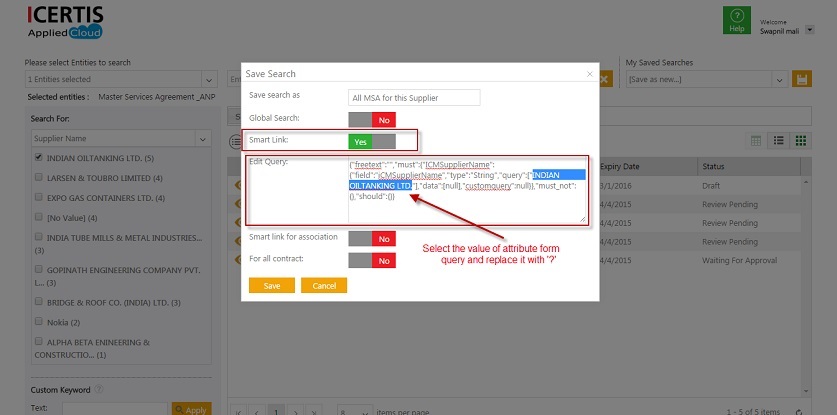Switch to the table grid view icon

pos(756,141)
